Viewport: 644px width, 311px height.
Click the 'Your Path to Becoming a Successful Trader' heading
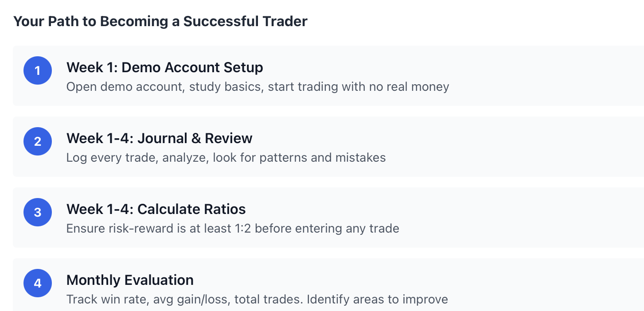click(160, 21)
